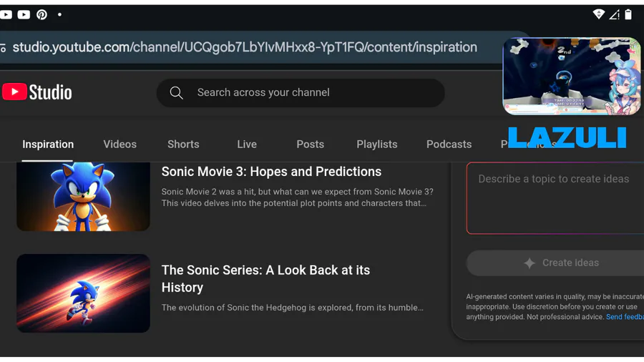Viewport: 644px width, 362px height.
Task: Open Sonic Movie 3: Hopes and Predictions title
Action: [x=271, y=172]
